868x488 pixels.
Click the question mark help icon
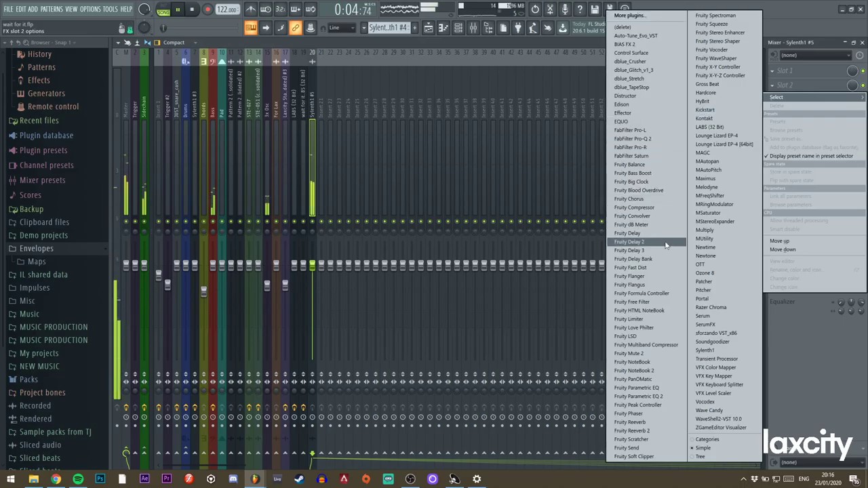580,9
